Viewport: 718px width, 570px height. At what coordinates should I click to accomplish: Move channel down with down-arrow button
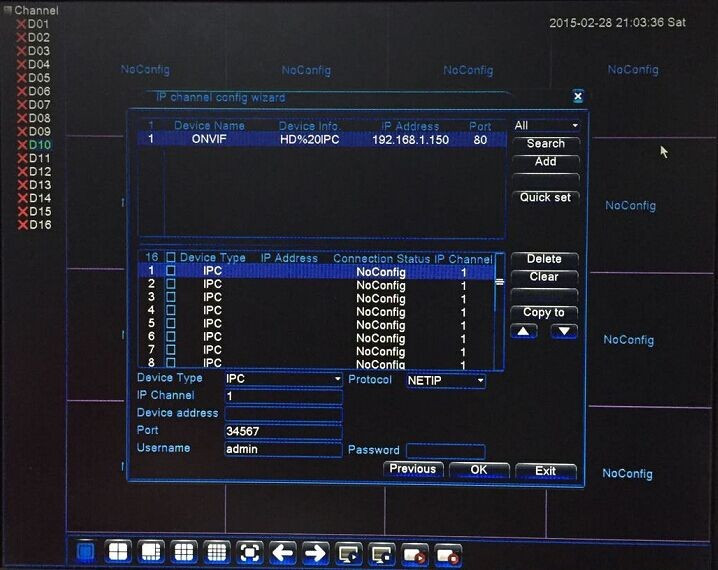(x=564, y=331)
